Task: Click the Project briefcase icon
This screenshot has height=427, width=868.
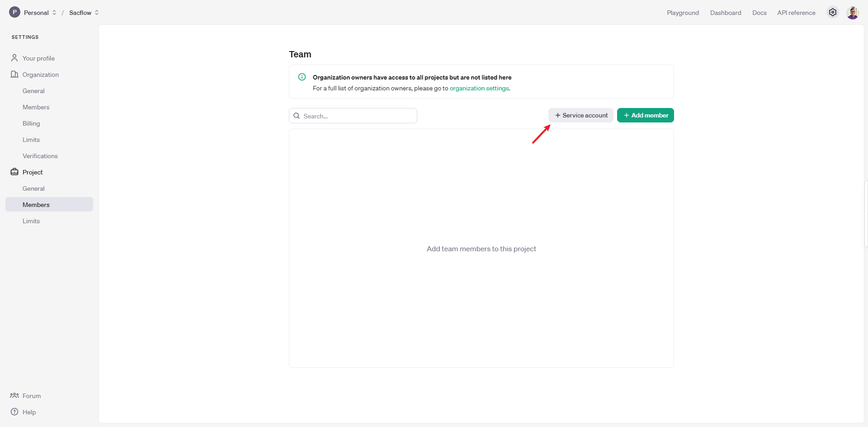Action: coord(14,172)
